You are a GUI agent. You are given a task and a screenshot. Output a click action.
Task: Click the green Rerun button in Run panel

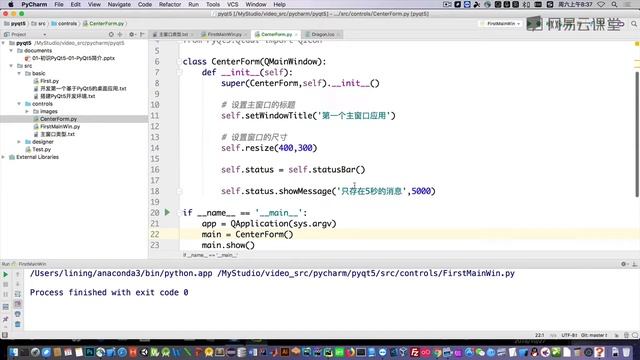click(x=6, y=274)
